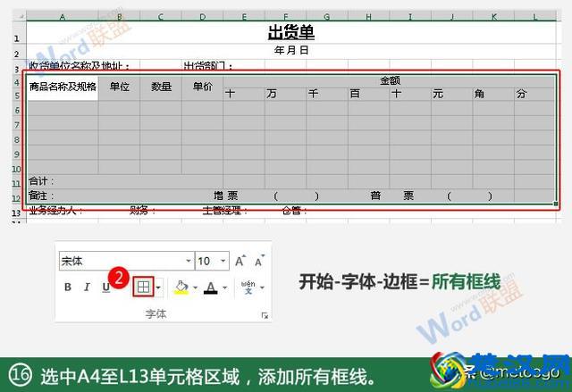Click the 千 amount column cell
Image resolution: width=572 pixels, height=392 pixels.
point(327,94)
